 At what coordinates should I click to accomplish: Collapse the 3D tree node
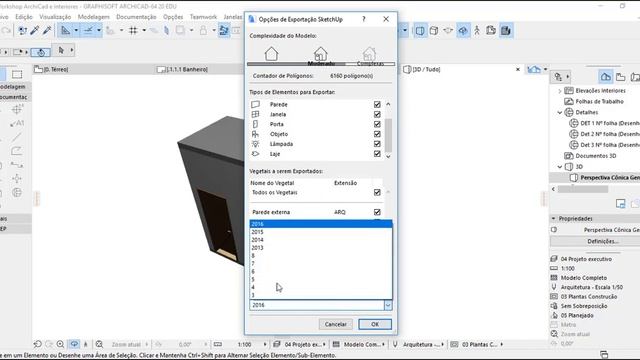tap(560, 167)
